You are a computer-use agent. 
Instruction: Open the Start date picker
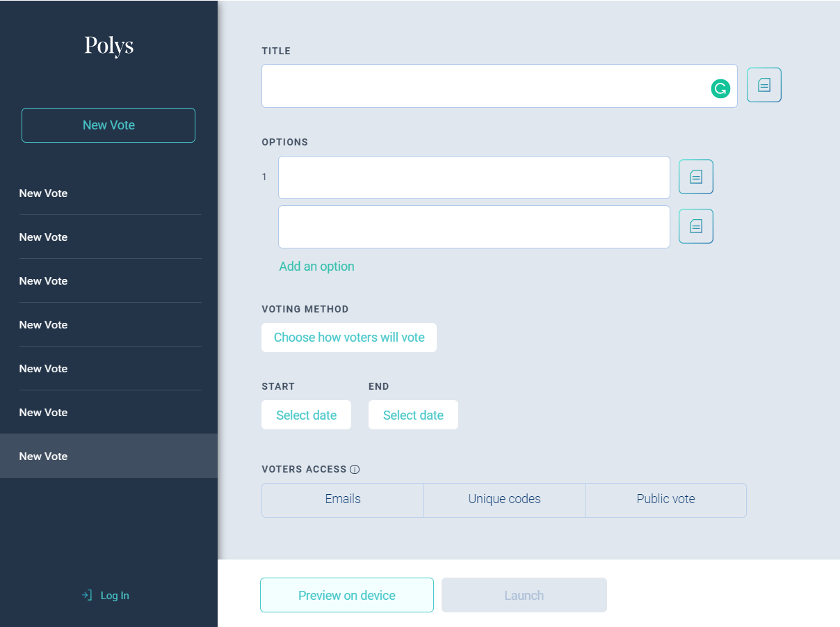[306, 415]
